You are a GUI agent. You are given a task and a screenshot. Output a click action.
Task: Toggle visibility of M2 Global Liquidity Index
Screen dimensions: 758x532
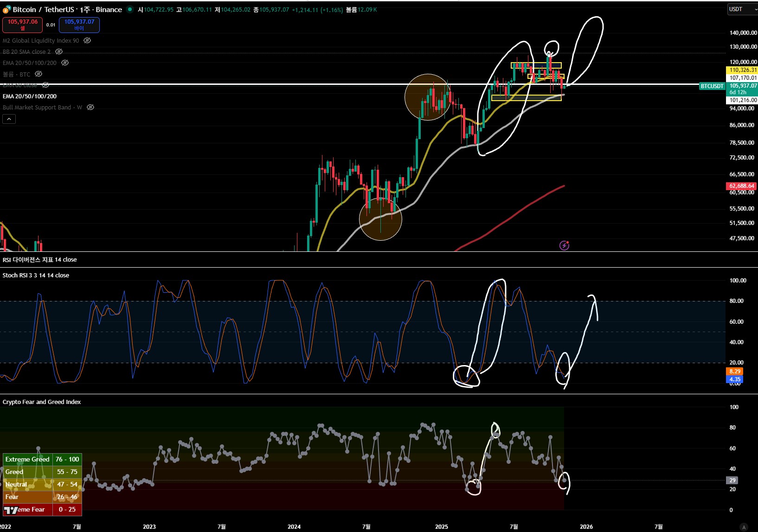87,40
